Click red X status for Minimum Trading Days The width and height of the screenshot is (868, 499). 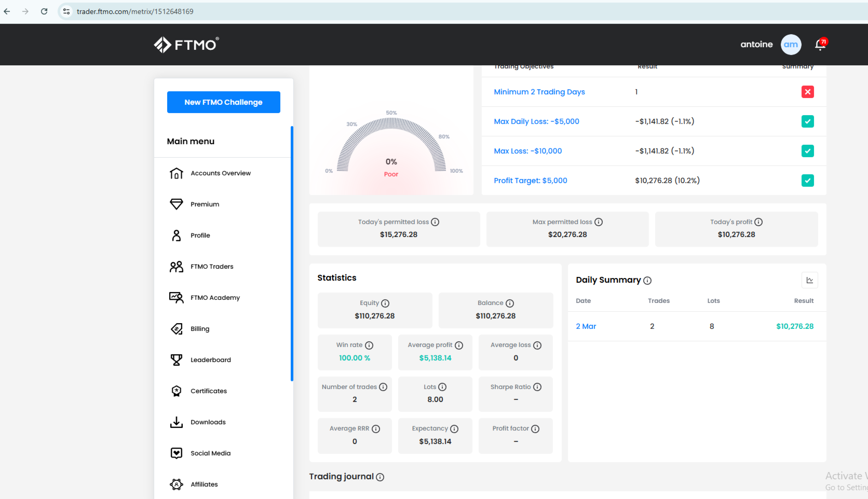(808, 92)
